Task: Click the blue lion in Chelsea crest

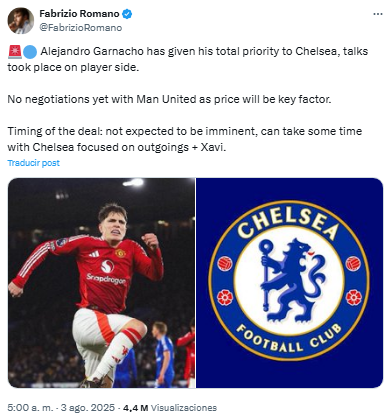Action: 291,281
